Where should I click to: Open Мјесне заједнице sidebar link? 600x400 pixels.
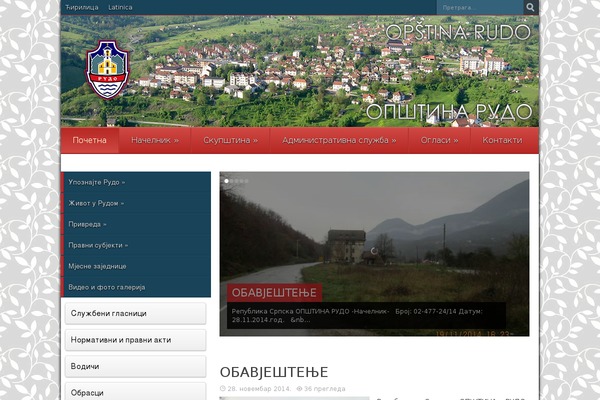136,266
